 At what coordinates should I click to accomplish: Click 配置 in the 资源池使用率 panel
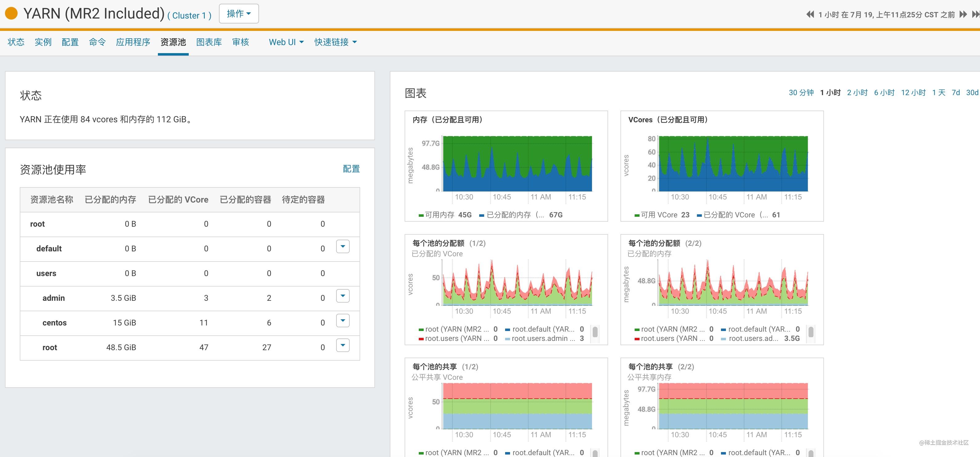click(x=351, y=169)
